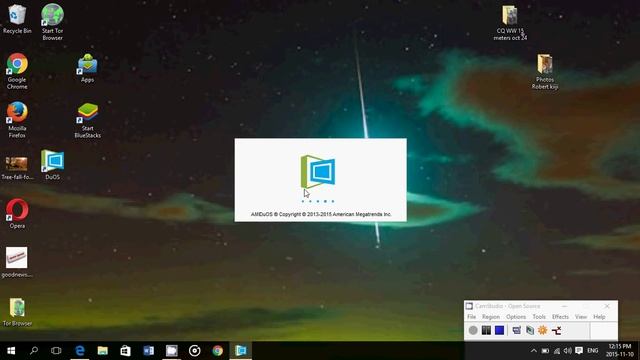Open network status in tray

coord(557,351)
